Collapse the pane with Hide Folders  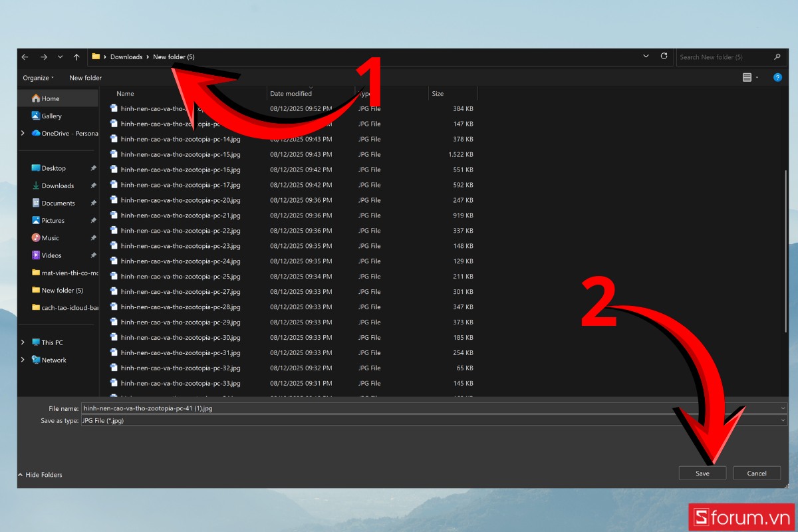(40, 475)
